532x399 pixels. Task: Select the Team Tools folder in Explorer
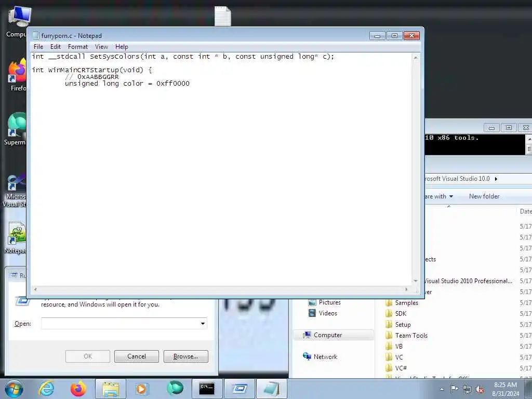tap(411, 335)
